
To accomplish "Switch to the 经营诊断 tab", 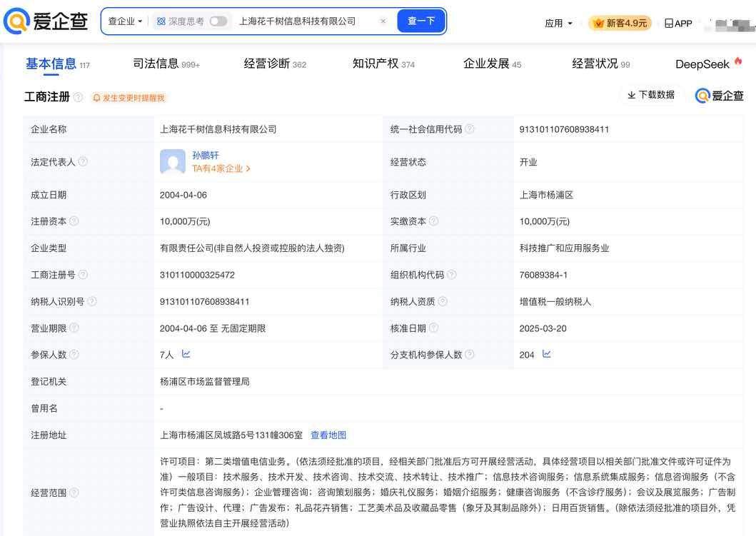I will [x=275, y=64].
